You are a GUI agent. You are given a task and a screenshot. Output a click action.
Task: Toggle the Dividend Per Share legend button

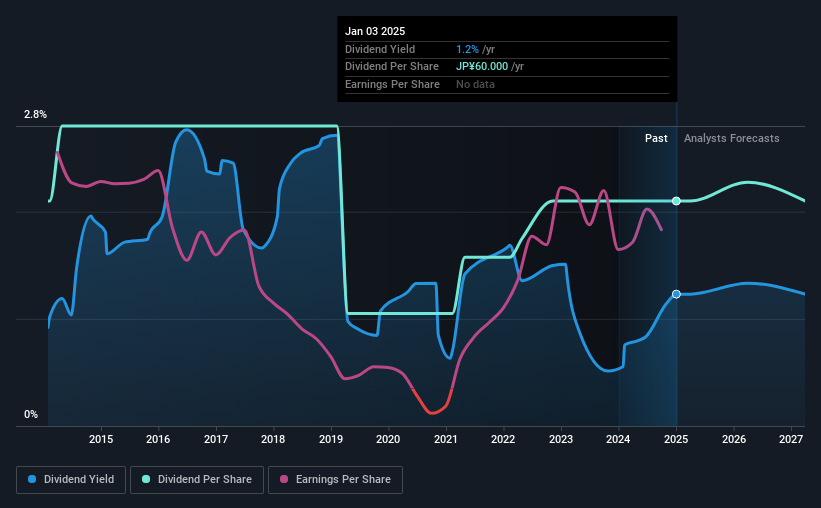[x=197, y=480]
